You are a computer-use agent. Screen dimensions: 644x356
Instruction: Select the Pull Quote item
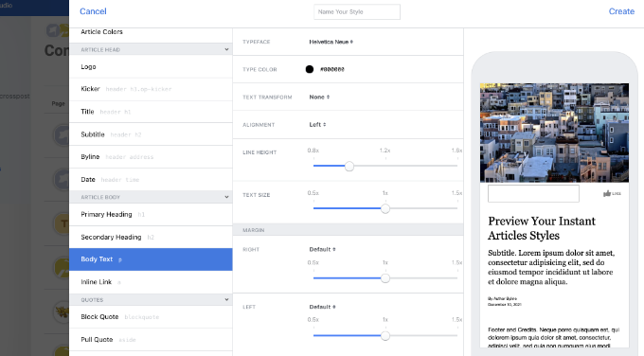(x=151, y=340)
